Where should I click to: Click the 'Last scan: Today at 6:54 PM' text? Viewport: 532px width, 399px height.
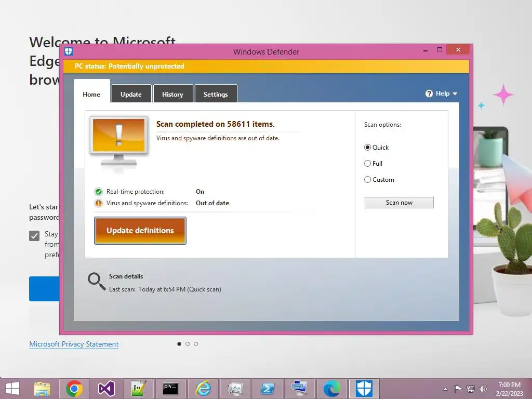[147, 289]
